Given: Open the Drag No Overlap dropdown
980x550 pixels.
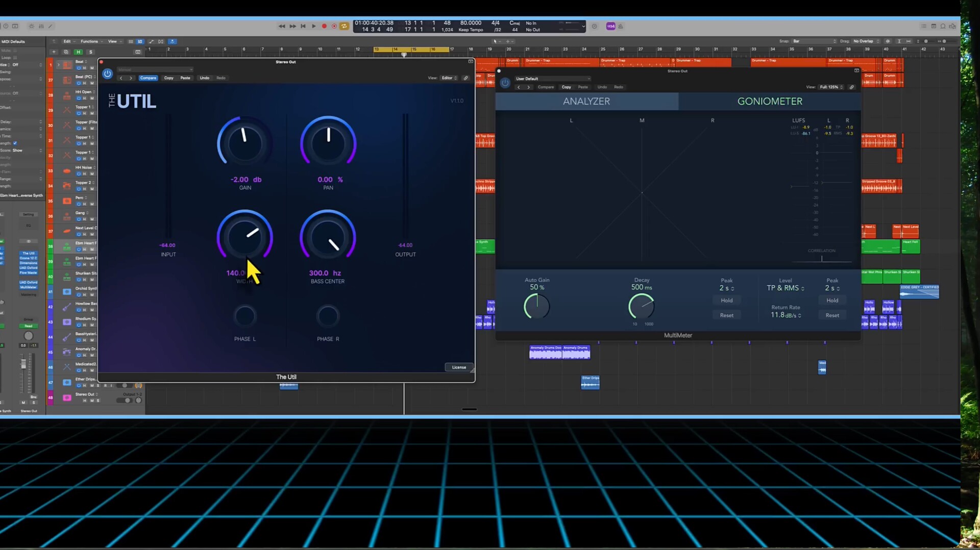Looking at the screenshot, I should click(866, 41).
